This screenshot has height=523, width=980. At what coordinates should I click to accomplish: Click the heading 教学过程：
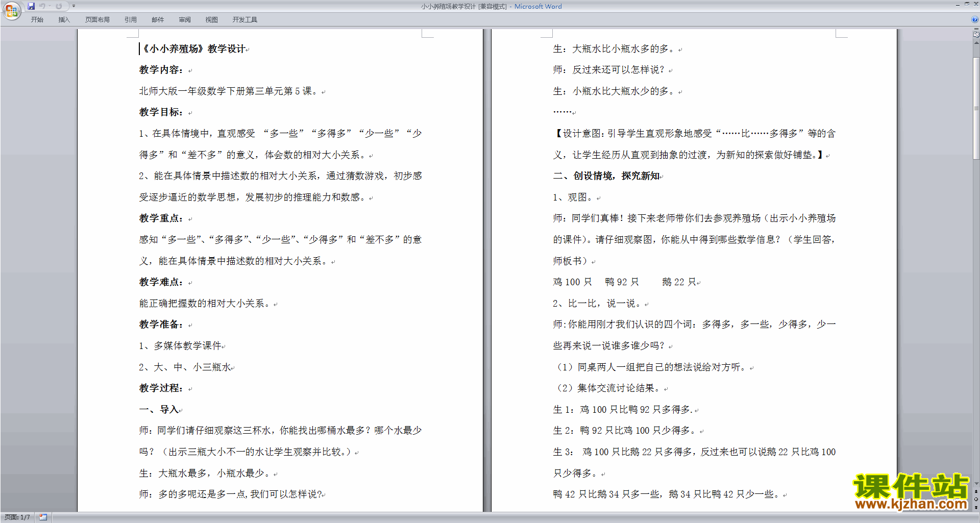pyautogui.click(x=161, y=388)
